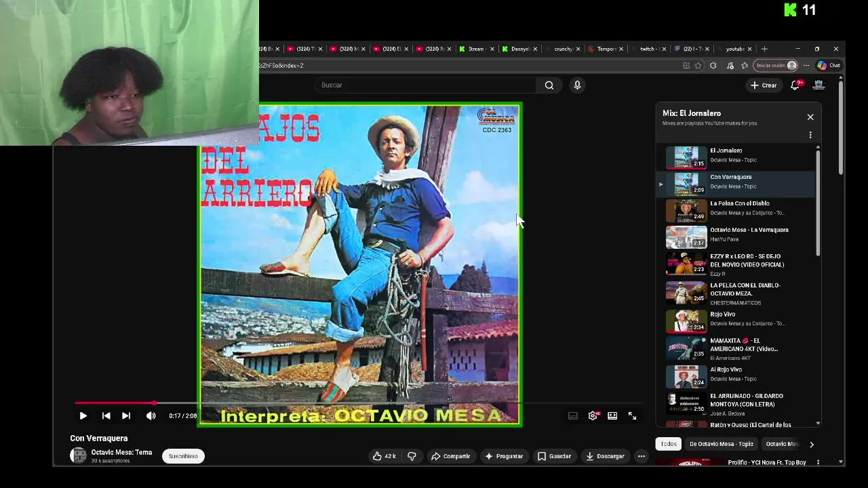The height and width of the screenshot is (488, 868).
Task: Click the YouTube search magnifier button
Action: click(549, 85)
